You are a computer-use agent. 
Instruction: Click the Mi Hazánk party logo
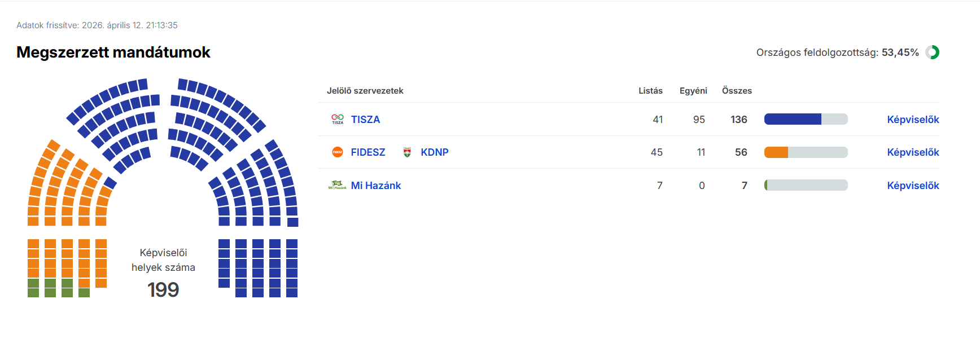338,185
